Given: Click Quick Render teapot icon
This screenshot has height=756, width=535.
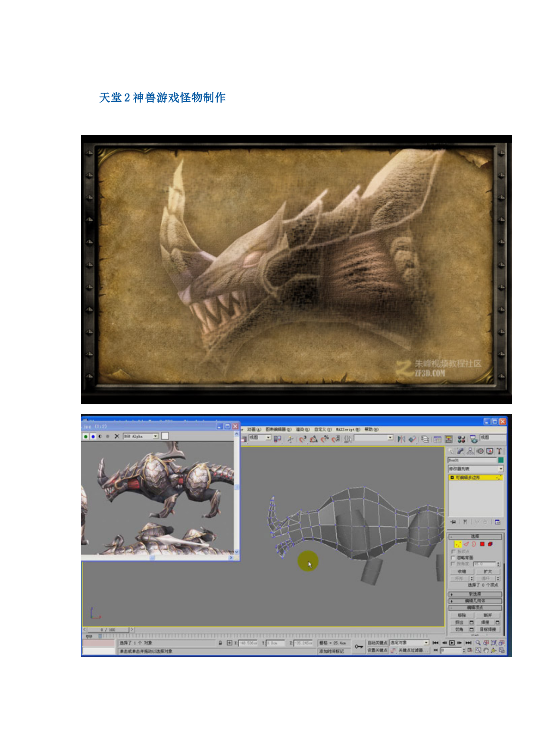Looking at the screenshot, I should (x=474, y=439).
